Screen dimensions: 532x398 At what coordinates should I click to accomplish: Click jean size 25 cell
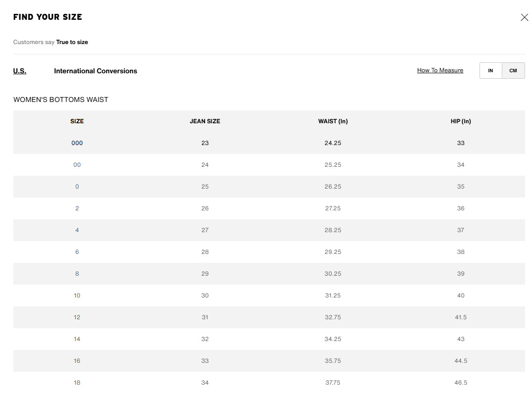(x=205, y=187)
